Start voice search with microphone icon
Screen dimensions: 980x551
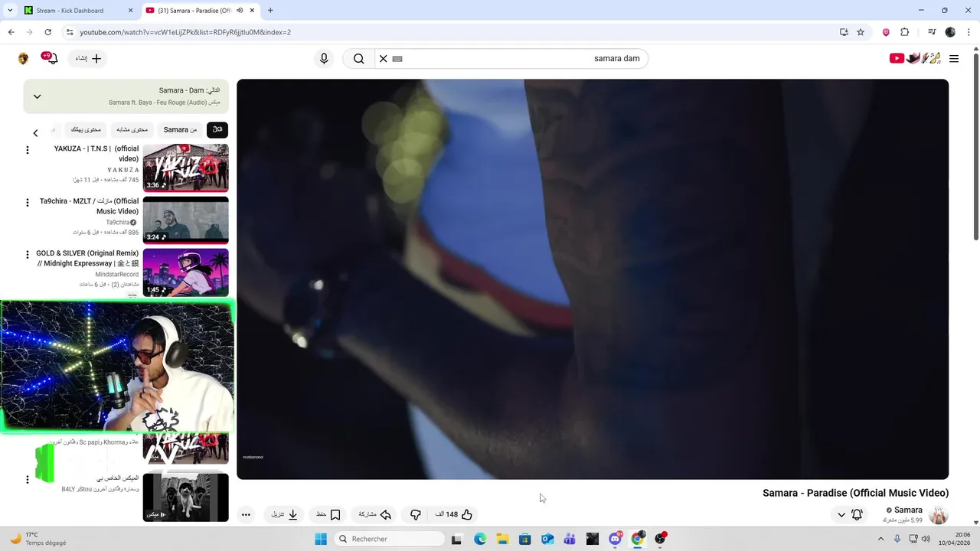(324, 59)
